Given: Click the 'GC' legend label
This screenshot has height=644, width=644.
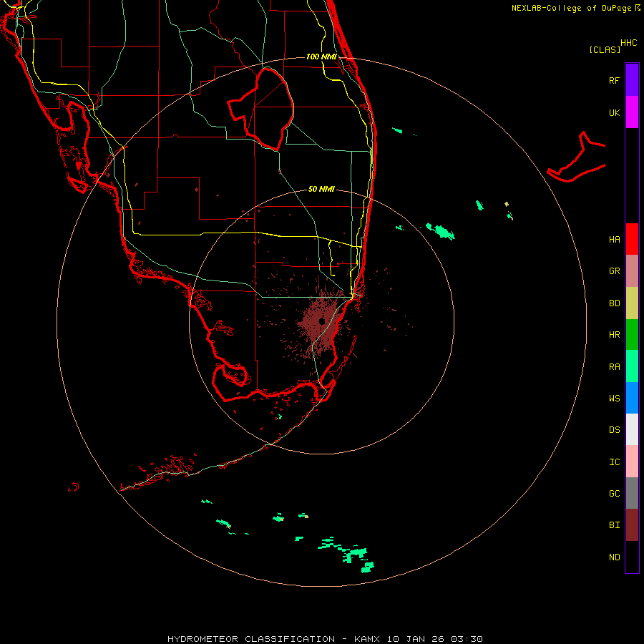Looking at the screenshot, I should click(614, 494).
